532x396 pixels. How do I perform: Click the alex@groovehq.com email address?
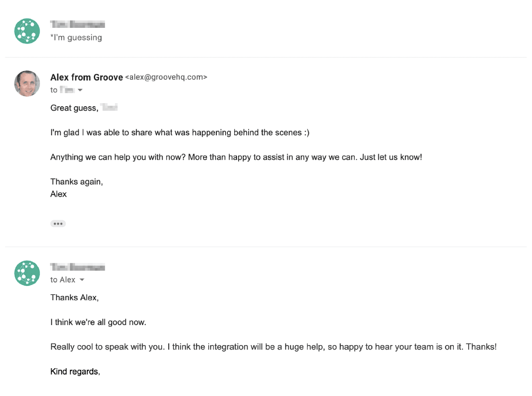point(166,77)
